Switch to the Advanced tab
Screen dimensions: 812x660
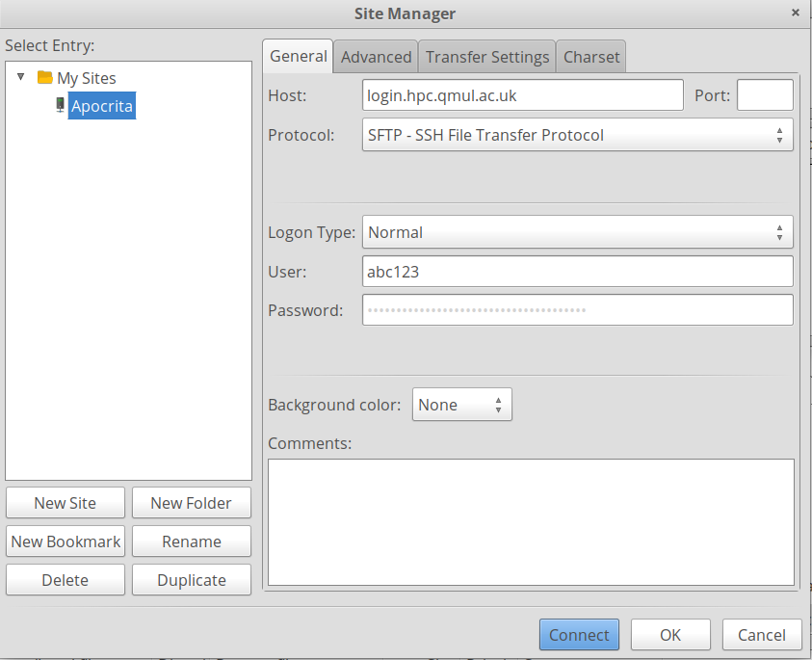click(x=375, y=56)
